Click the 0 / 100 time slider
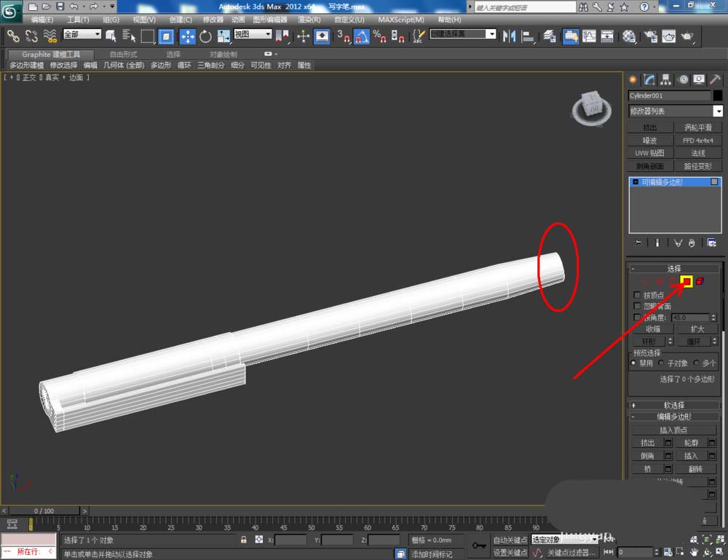728x560 pixels. (44, 510)
